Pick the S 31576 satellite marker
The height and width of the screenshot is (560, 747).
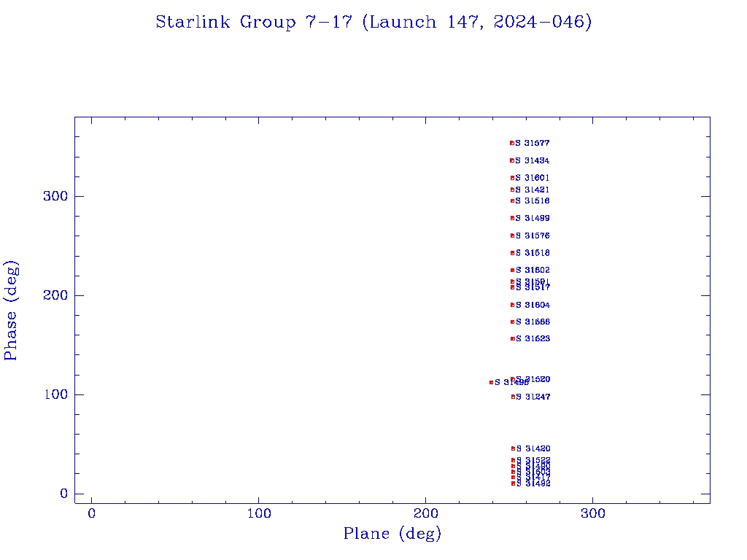[x=513, y=236]
